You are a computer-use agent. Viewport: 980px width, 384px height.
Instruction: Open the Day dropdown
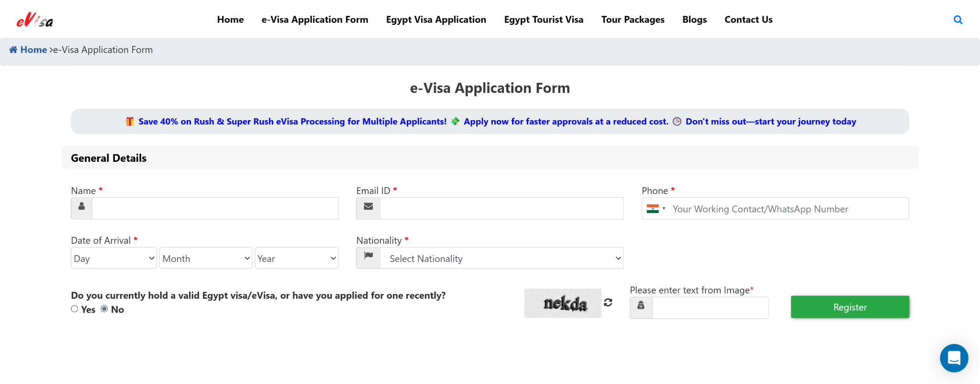pos(114,258)
